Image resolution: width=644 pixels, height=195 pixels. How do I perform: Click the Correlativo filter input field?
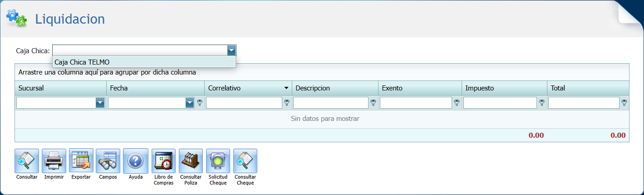[x=244, y=103]
